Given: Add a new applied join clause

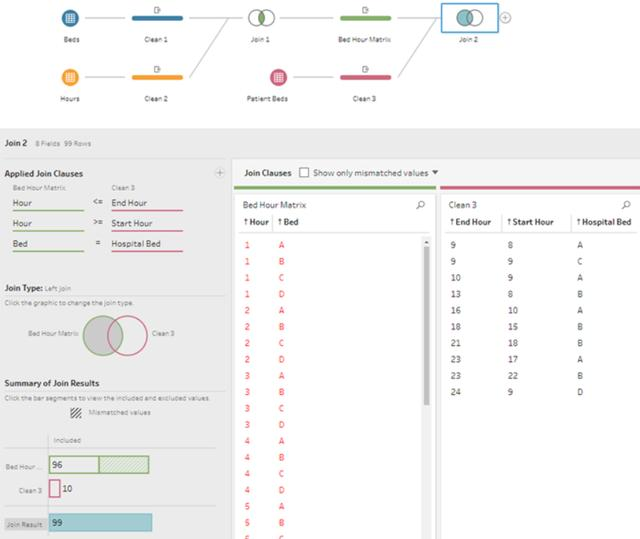Looking at the screenshot, I should (220, 173).
